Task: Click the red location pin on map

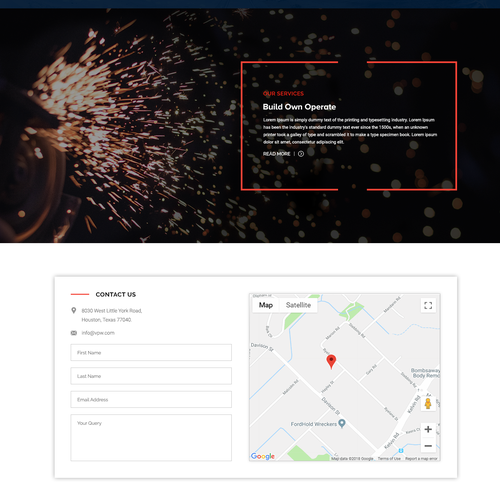Action: pos(331,362)
